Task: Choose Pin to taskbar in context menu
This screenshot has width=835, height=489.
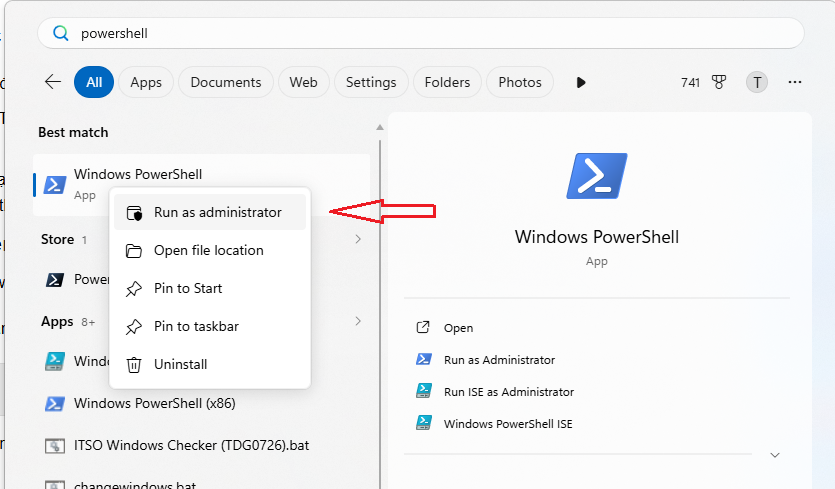Action: 210,326
